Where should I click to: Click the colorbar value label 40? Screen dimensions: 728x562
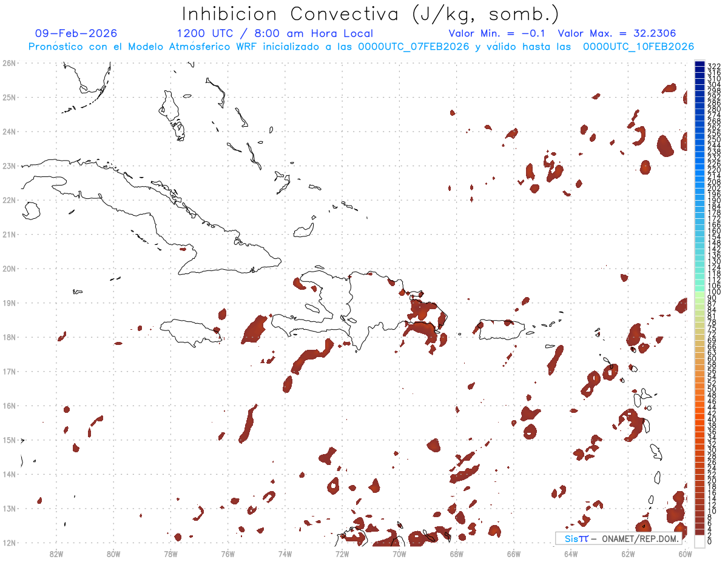[712, 420]
